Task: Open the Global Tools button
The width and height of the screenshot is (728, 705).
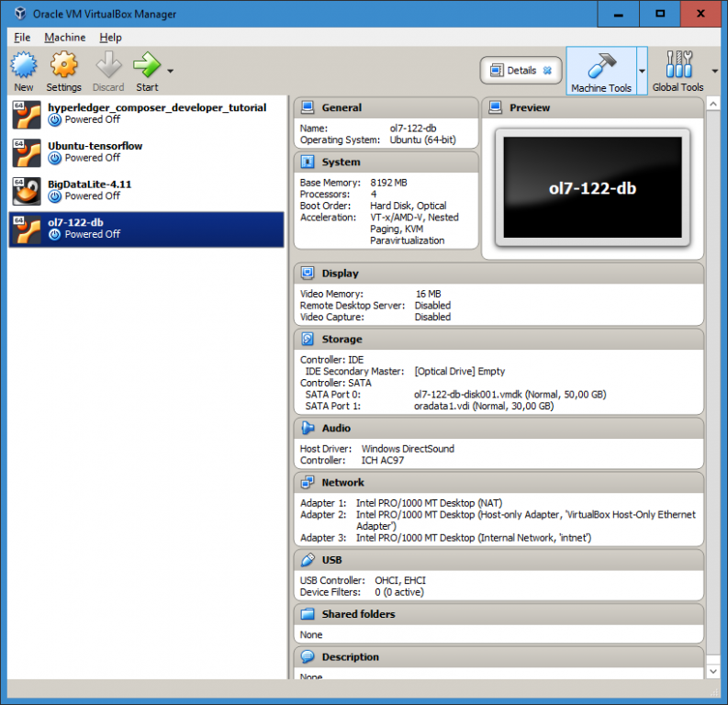Action: pos(678,71)
